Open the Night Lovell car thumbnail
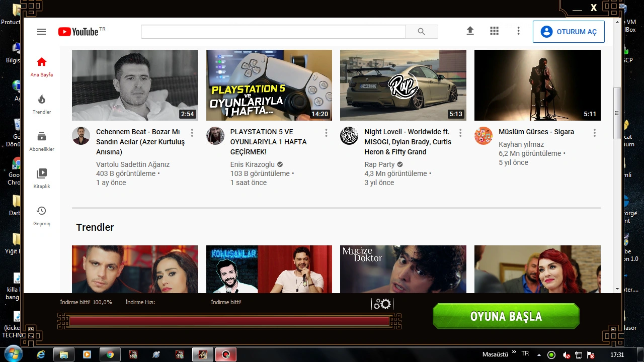644x362 pixels. [x=403, y=85]
